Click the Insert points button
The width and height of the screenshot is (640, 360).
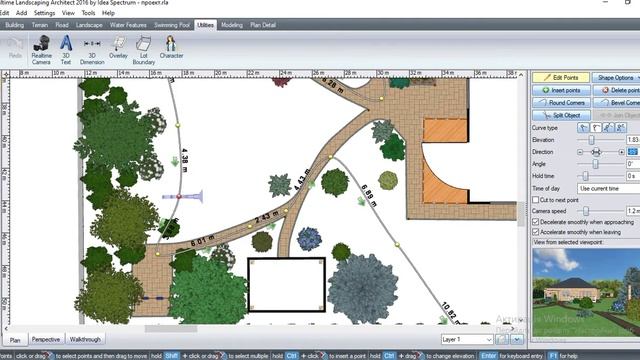561,90
